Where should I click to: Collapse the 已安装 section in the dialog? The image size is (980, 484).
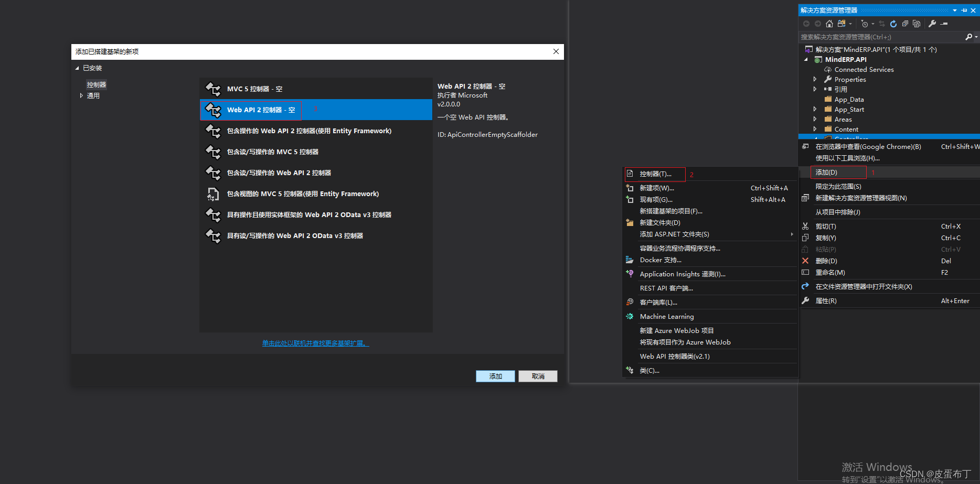77,68
